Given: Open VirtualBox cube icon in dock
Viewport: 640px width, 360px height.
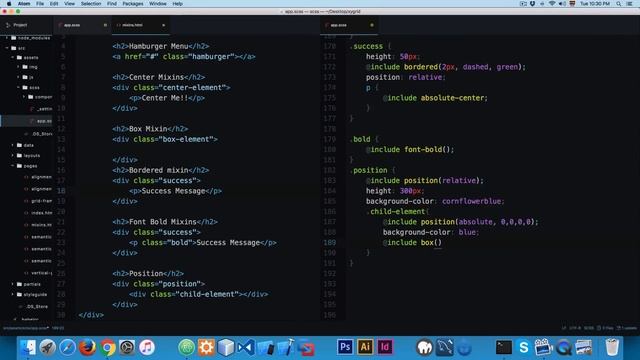Looking at the screenshot, I should point(226,347).
